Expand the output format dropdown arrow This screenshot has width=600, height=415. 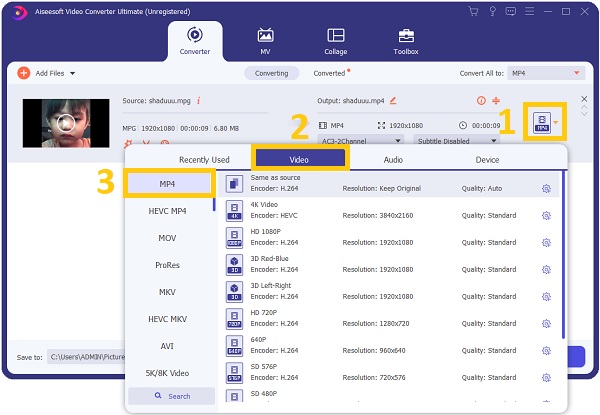click(x=556, y=123)
